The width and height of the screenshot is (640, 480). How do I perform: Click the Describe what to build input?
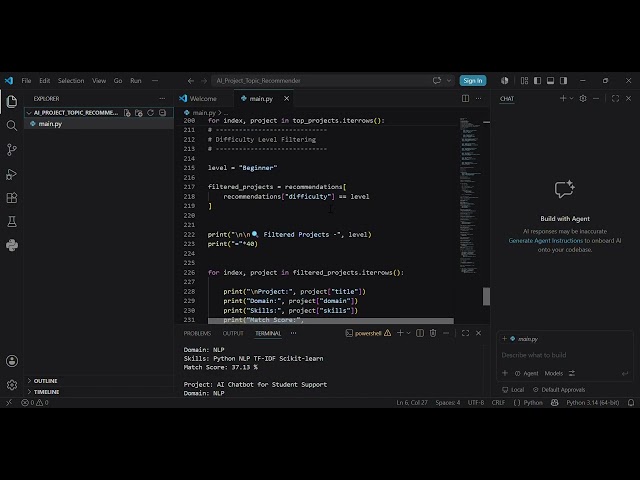(565, 355)
